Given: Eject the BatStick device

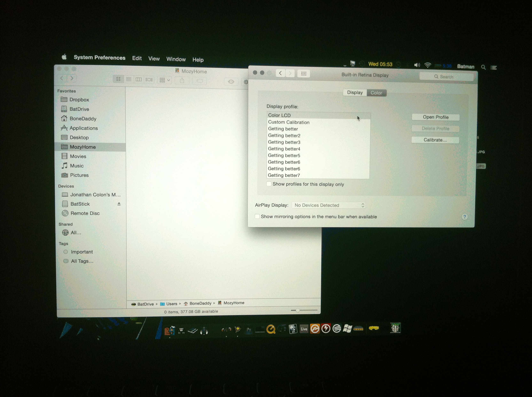Looking at the screenshot, I should coord(119,204).
